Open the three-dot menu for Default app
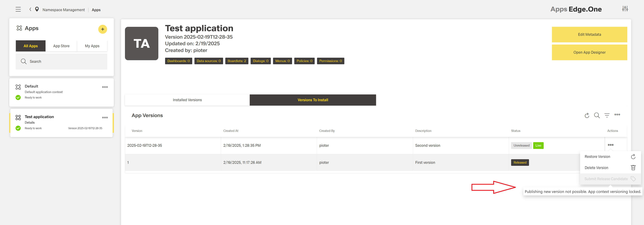 pyautogui.click(x=105, y=87)
